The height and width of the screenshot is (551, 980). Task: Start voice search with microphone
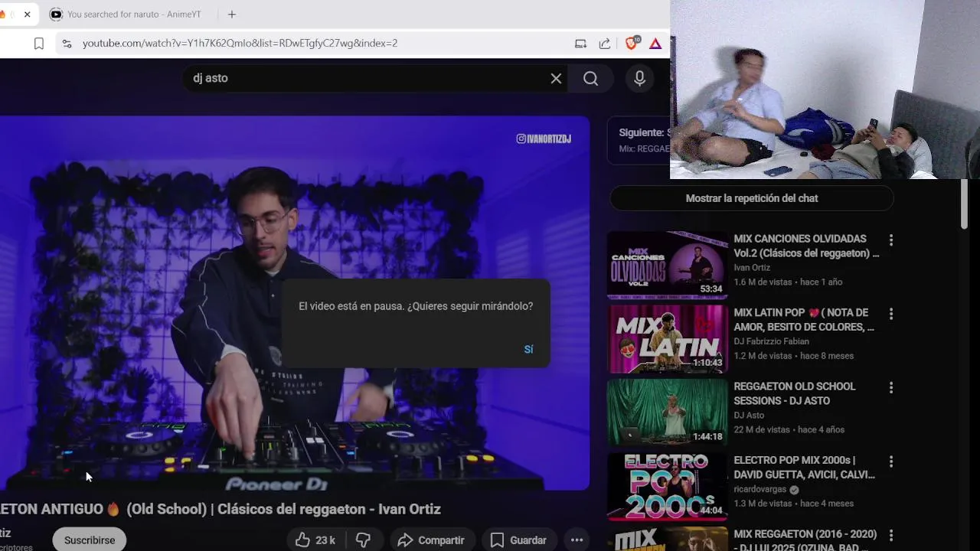[639, 78]
